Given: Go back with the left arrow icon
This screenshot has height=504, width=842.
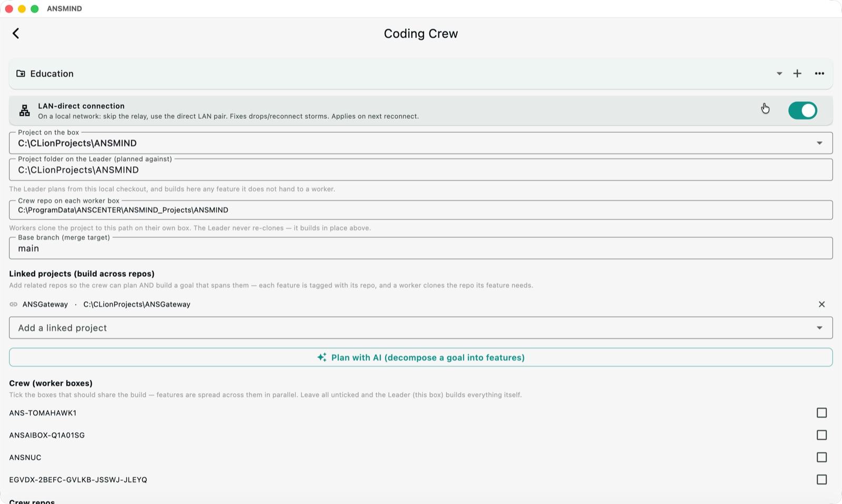Looking at the screenshot, I should [x=16, y=34].
